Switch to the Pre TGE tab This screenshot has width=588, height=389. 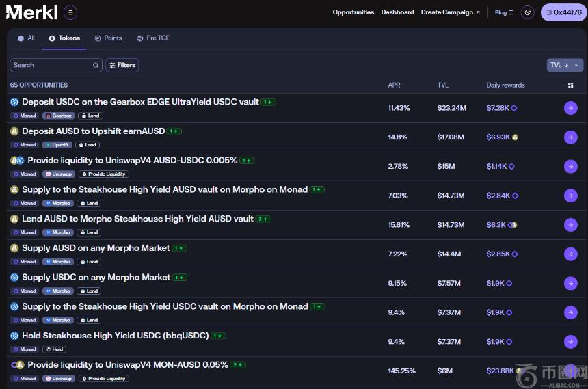click(153, 38)
